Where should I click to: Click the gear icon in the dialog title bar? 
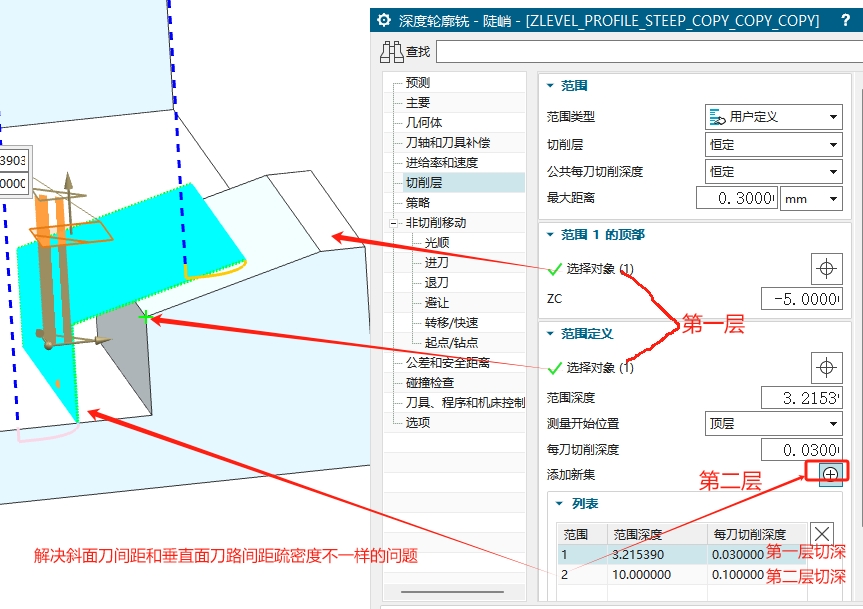tap(384, 20)
